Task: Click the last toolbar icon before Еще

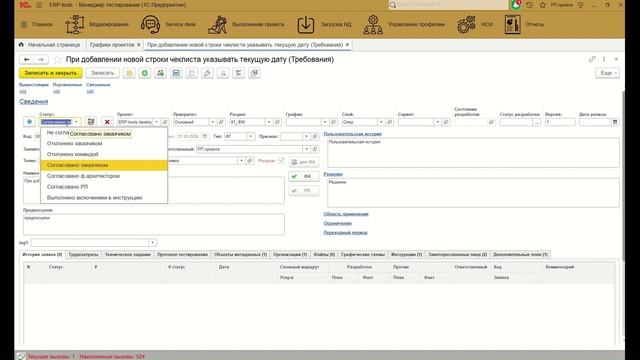Action: (x=254, y=73)
